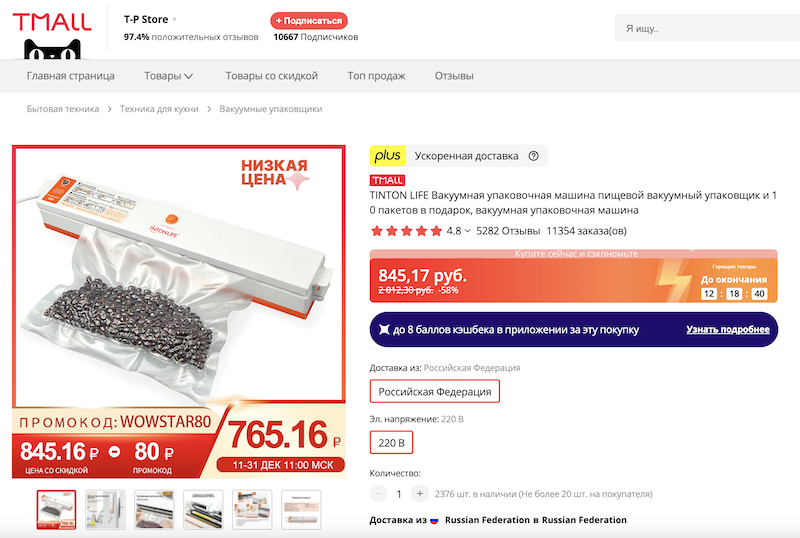Select the Российская Федерация shipping option
Image resolution: width=800 pixels, height=538 pixels.
pos(435,392)
